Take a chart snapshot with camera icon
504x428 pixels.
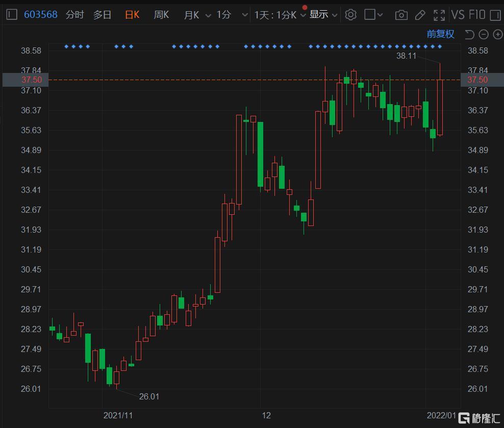coord(401,15)
